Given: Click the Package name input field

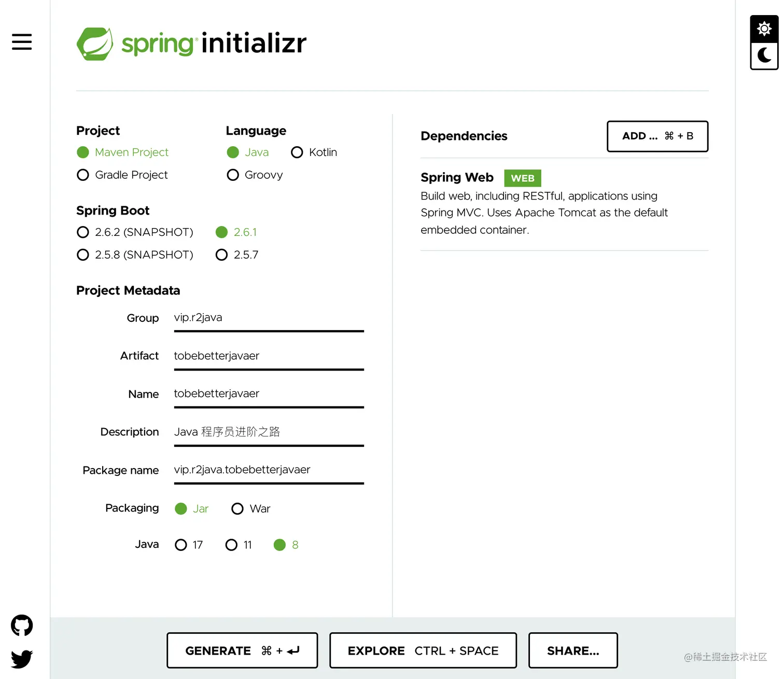Looking at the screenshot, I should point(269,470).
